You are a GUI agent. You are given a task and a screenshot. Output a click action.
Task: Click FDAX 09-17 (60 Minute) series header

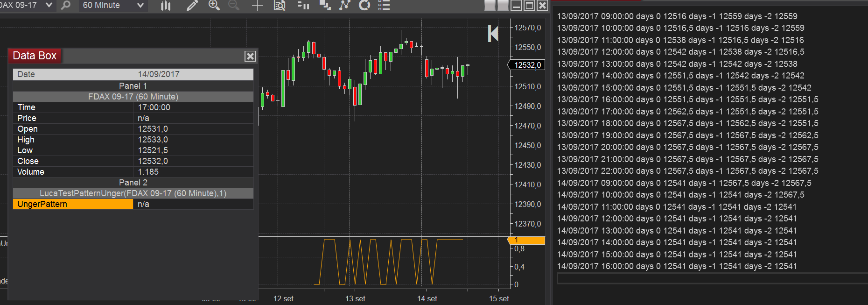[133, 97]
